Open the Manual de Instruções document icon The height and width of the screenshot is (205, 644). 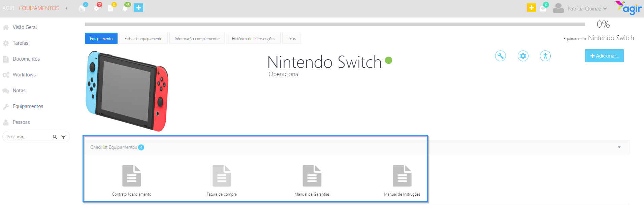point(402,176)
